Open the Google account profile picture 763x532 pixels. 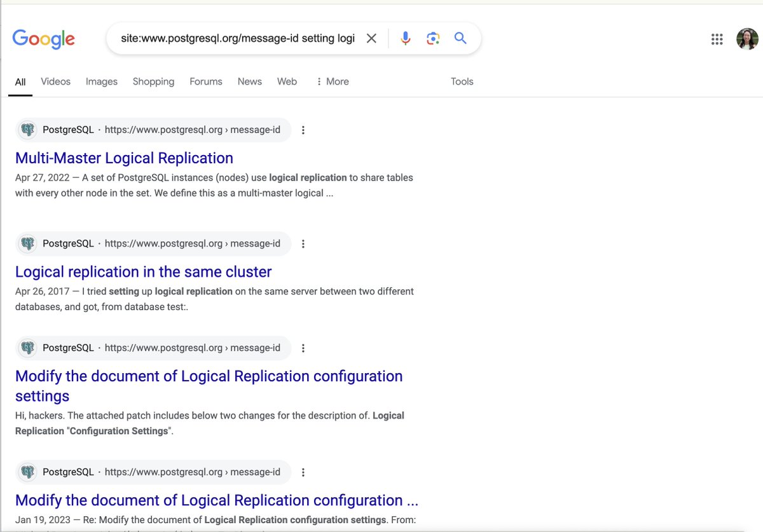747,39
